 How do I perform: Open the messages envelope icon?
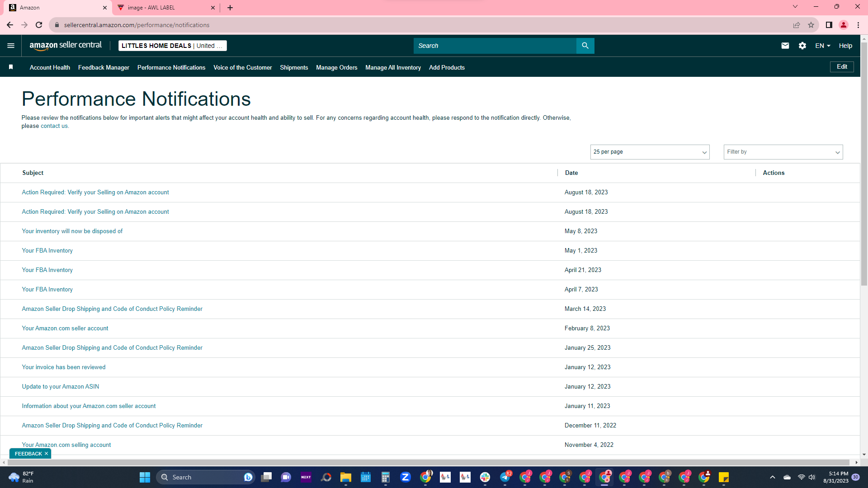coord(785,46)
